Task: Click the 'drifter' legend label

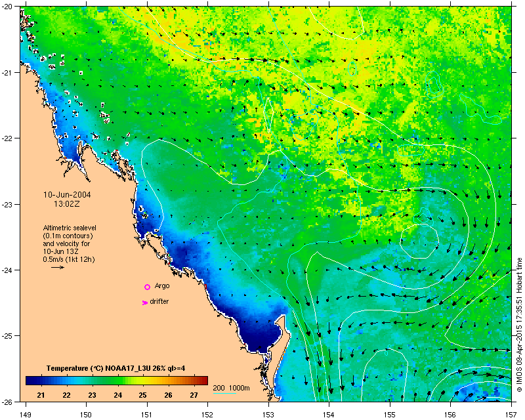Action: 159,301
